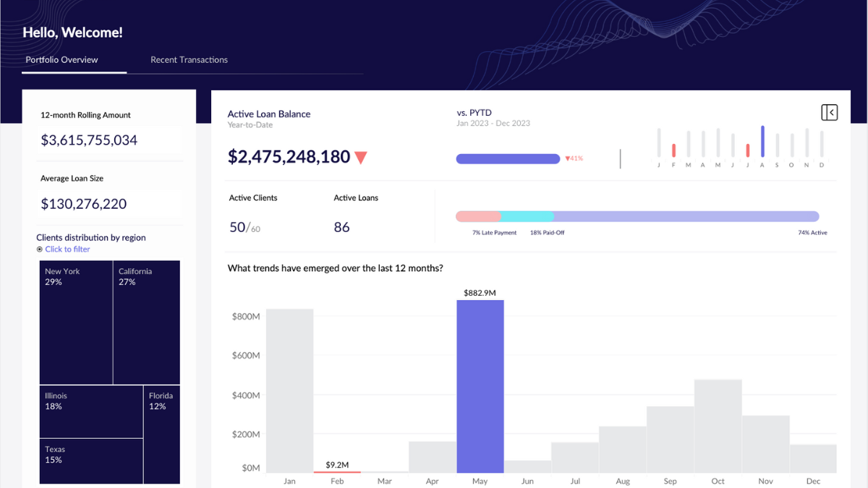Click the bullseye filter icon before Click to filter
This screenshot has width=868, height=488.
[x=39, y=249]
